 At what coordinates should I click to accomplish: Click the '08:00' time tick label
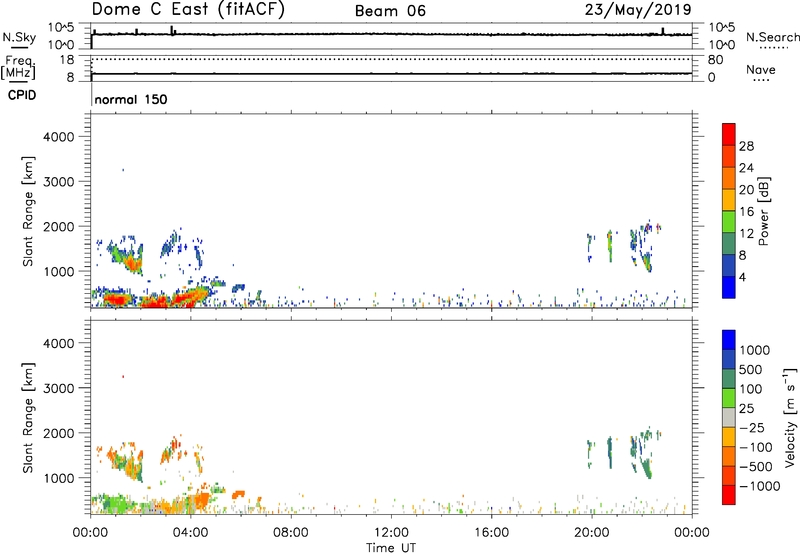pyautogui.click(x=291, y=533)
